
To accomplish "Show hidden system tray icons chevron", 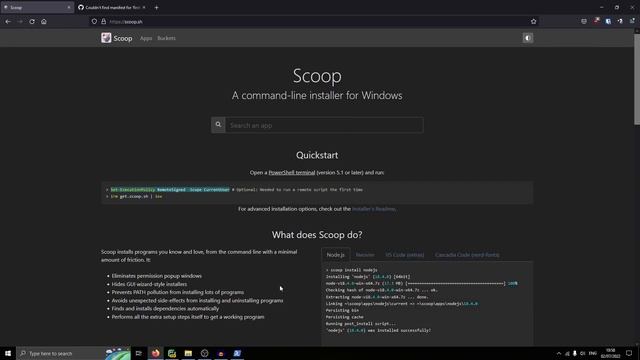I will tap(559, 353).
